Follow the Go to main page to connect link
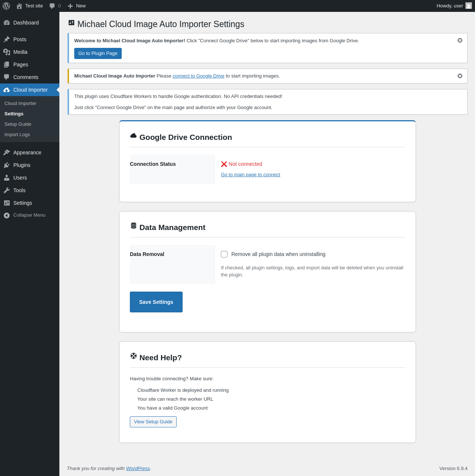This screenshot has width=475, height=476. click(x=250, y=175)
